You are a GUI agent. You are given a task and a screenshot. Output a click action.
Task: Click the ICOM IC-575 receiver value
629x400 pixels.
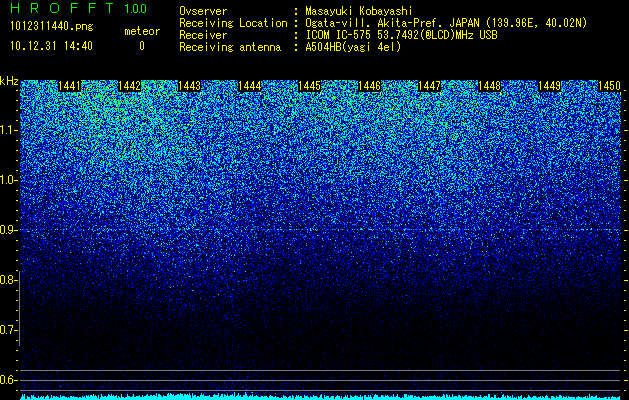402,35
